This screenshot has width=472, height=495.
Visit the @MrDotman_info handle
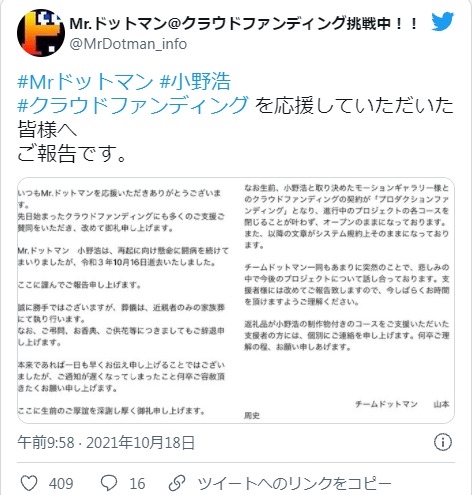128,44
